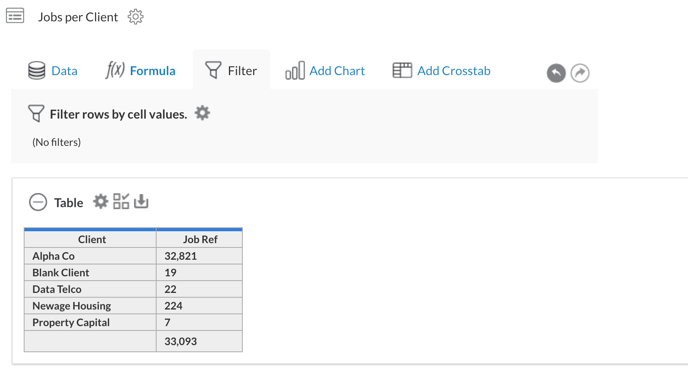The height and width of the screenshot is (370, 688).
Task: Click Add Crosstab
Action: [x=441, y=71]
